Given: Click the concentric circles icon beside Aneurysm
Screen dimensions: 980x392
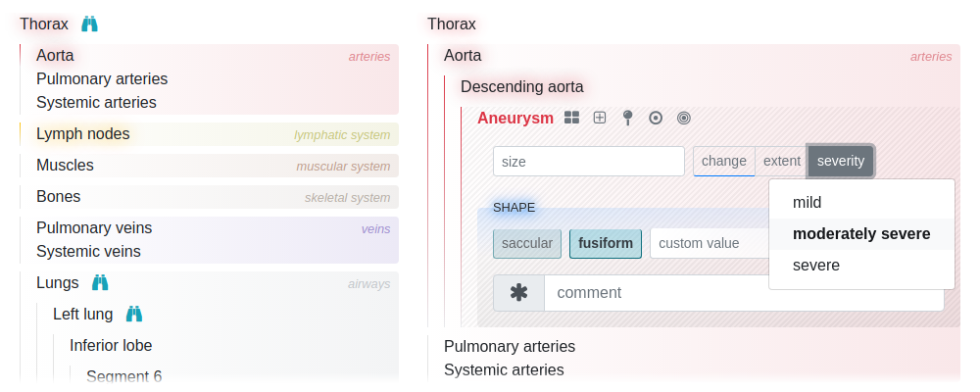Looking at the screenshot, I should [684, 118].
